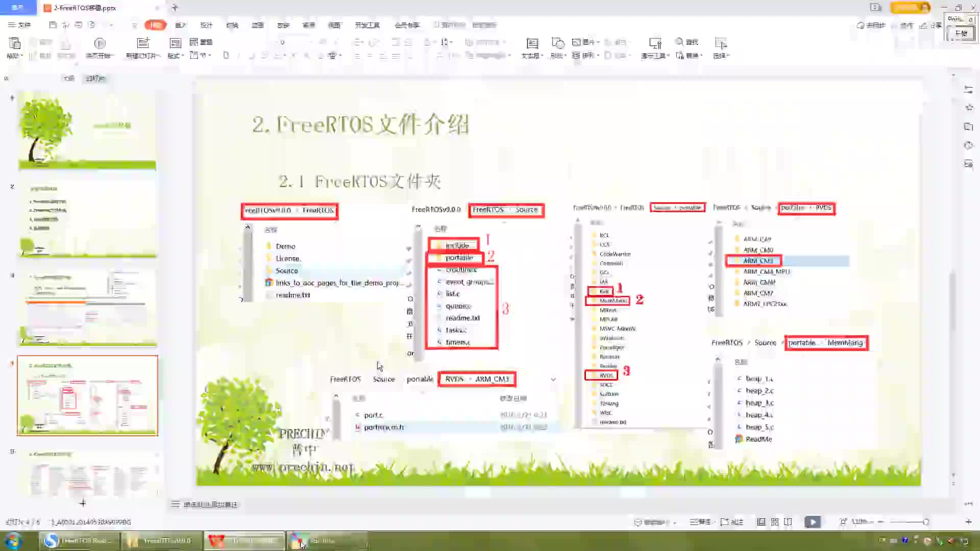This screenshot has width=980, height=551.
Task: Open the 切换 (Transitions) ribbon tab
Action: pos(232,25)
